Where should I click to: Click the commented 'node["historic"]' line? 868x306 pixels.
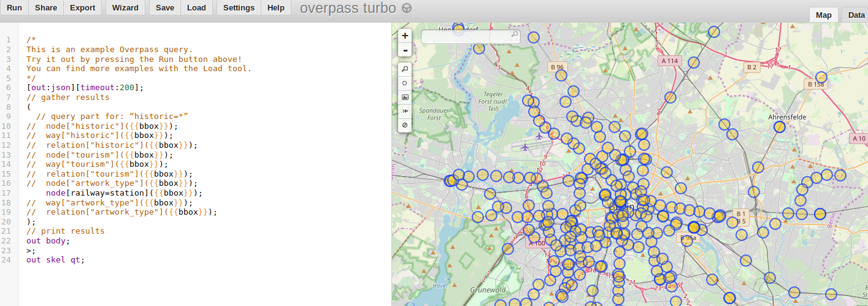click(102, 126)
